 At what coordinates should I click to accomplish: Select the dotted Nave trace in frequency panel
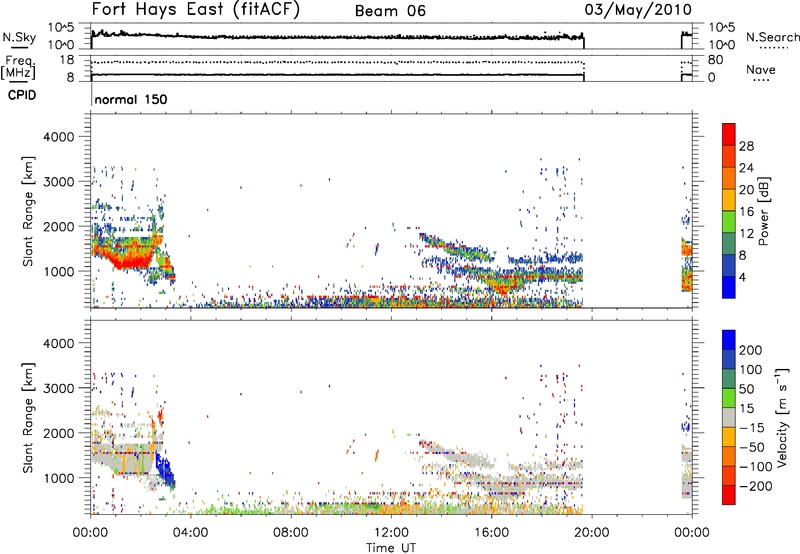pos(337,62)
